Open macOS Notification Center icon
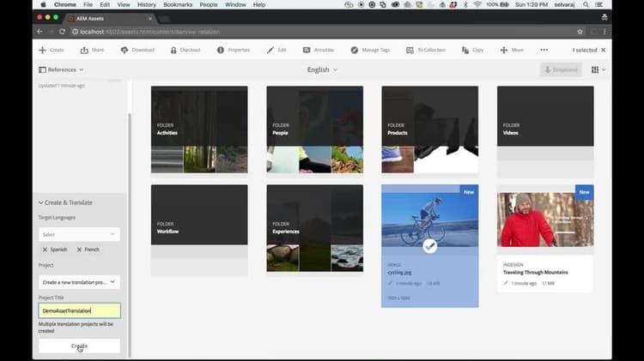This screenshot has width=644, height=361. pyautogui.click(x=599, y=5)
